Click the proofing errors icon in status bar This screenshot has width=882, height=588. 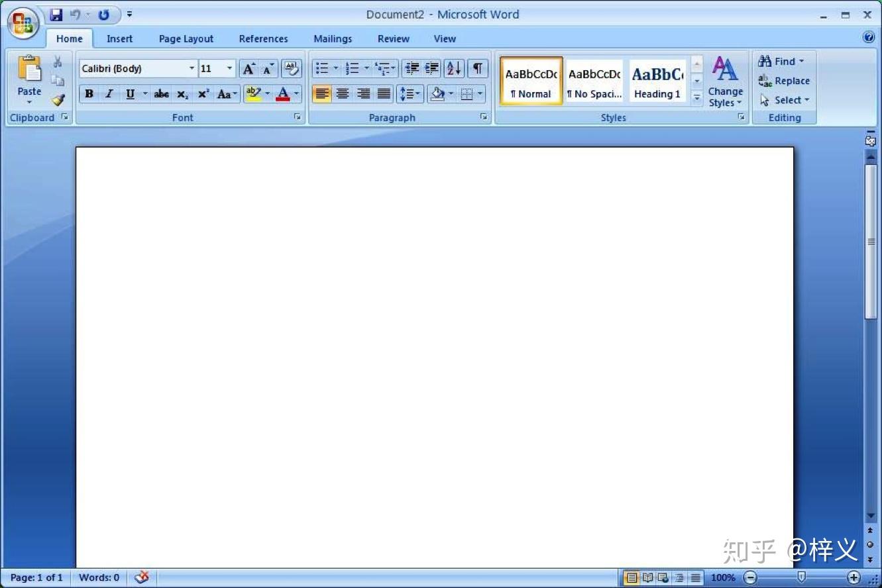(142, 577)
